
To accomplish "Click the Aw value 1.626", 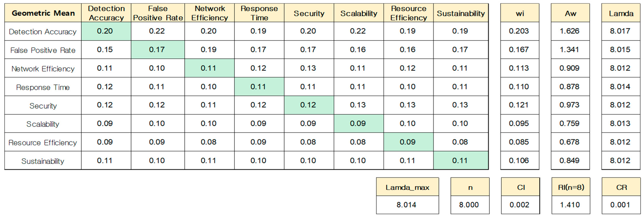I will [x=570, y=31].
